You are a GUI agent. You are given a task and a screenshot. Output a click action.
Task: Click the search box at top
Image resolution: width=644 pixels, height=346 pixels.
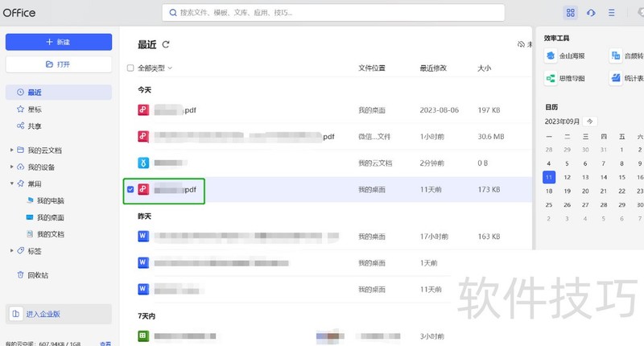pyautogui.click(x=333, y=13)
